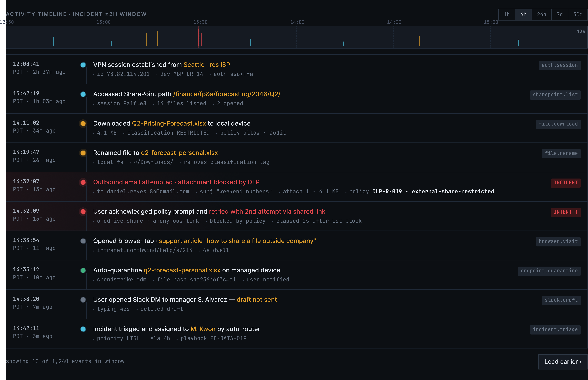Open the Seattle · res ISP link
588x380 pixels.
pyautogui.click(x=207, y=65)
